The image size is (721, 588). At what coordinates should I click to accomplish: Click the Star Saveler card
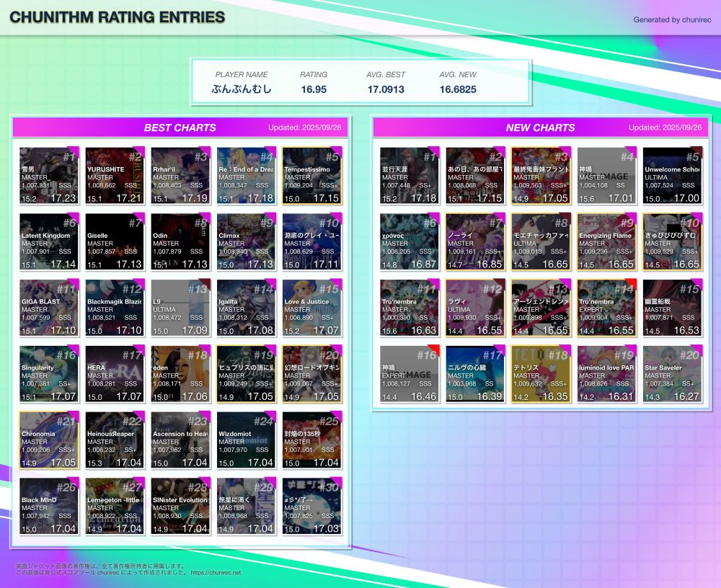tap(673, 374)
